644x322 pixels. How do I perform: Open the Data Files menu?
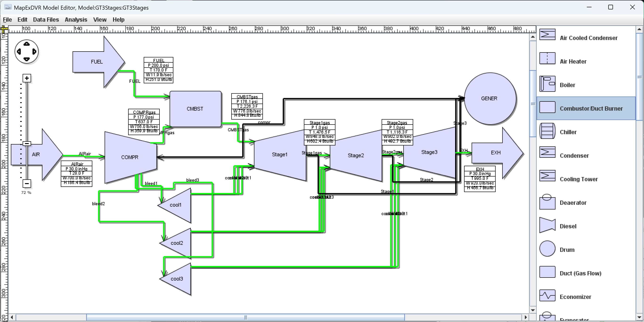tap(46, 20)
